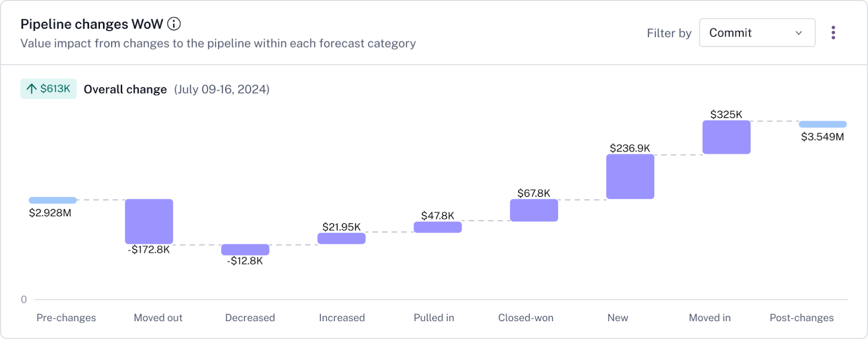The height and width of the screenshot is (339, 868).
Task: Click the Moved in bar showing $325K
Action: 726,137
